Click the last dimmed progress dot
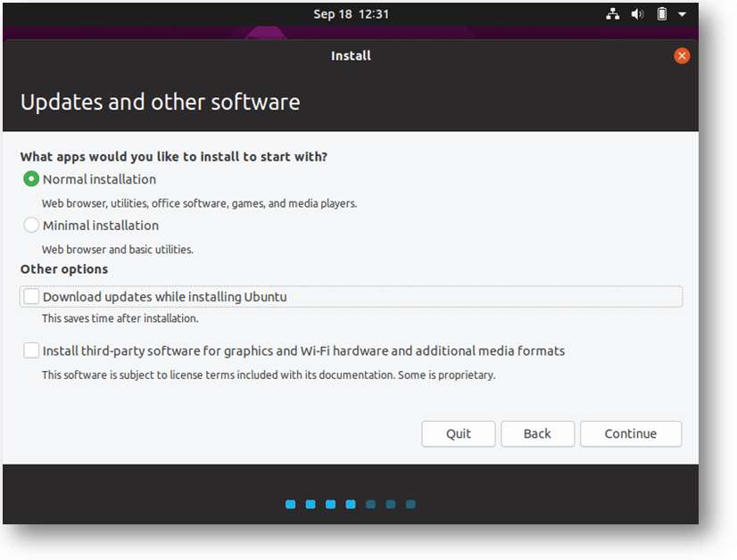 [410, 504]
